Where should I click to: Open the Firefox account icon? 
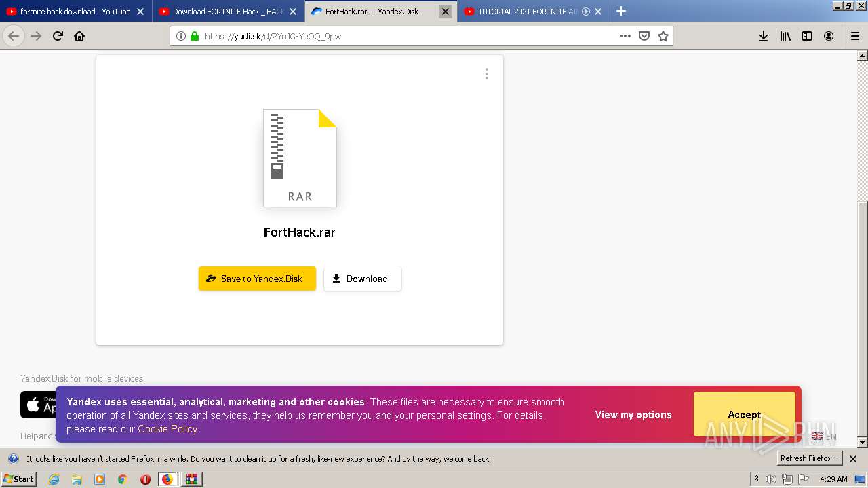click(x=829, y=36)
